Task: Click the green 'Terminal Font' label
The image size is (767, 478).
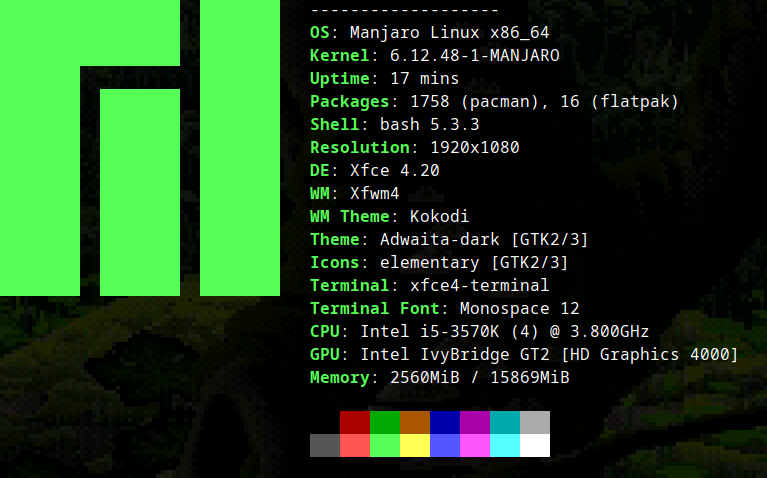Action: click(375, 309)
